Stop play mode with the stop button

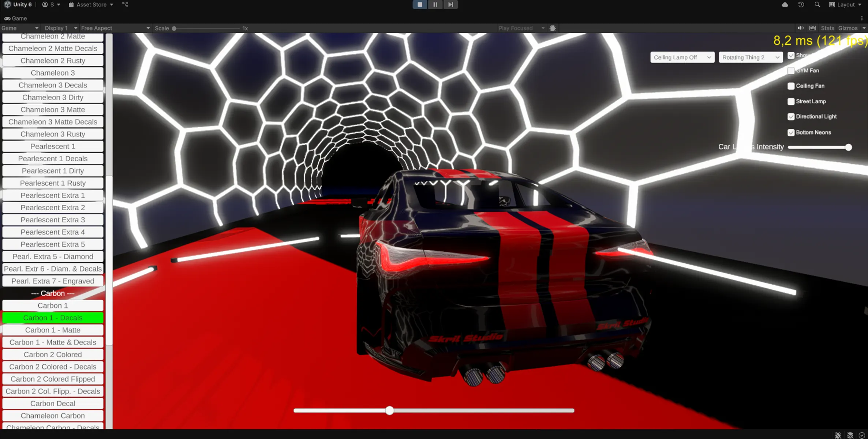click(x=420, y=4)
